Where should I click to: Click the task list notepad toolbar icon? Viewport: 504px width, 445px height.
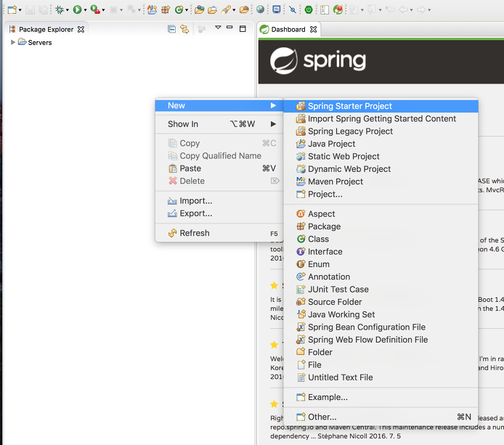click(x=325, y=9)
